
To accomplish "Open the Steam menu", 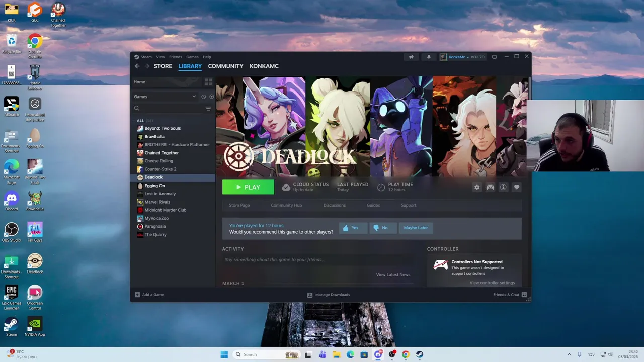I will pos(146,57).
